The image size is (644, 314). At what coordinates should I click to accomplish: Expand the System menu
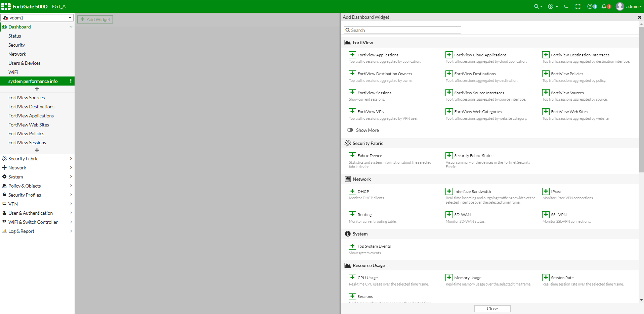tap(37, 177)
